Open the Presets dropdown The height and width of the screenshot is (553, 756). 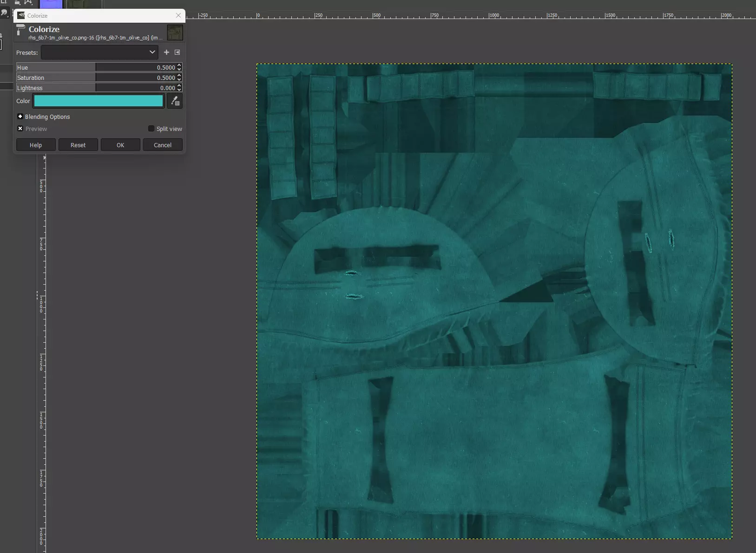99,52
